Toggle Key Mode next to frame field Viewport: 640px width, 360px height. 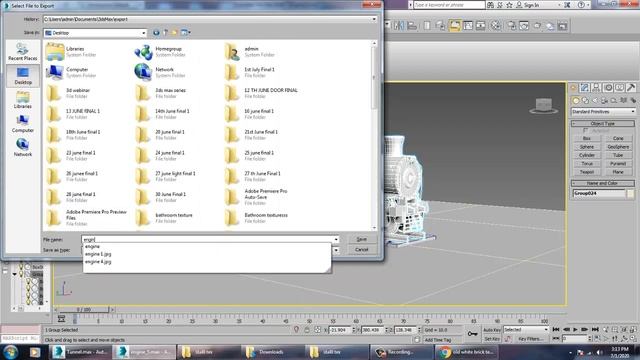pos(556,339)
